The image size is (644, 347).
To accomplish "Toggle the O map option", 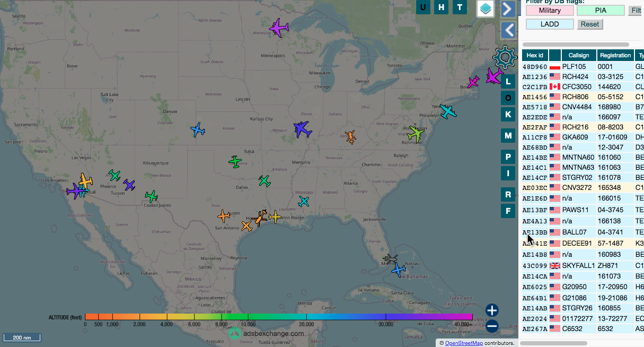I will pyautogui.click(x=508, y=98).
